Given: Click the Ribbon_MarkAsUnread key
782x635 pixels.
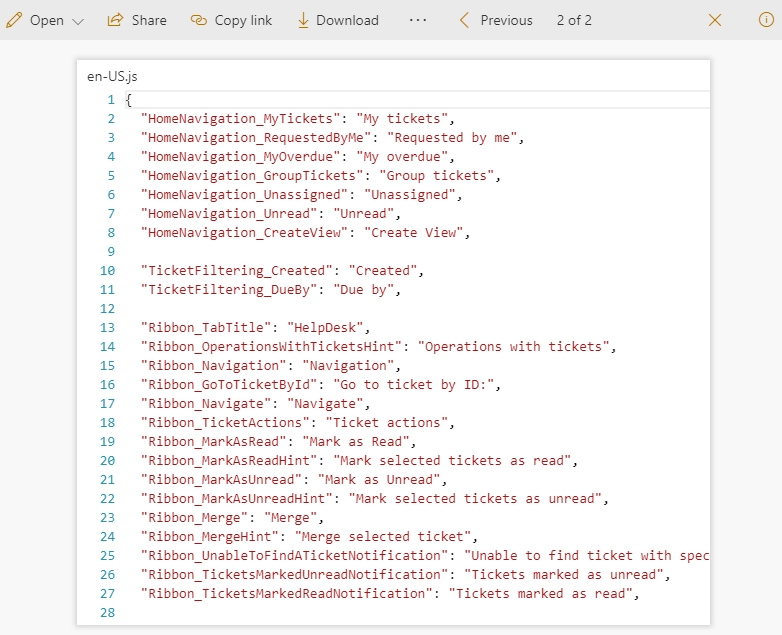Looking at the screenshot, I should click(x=221, y=479).
